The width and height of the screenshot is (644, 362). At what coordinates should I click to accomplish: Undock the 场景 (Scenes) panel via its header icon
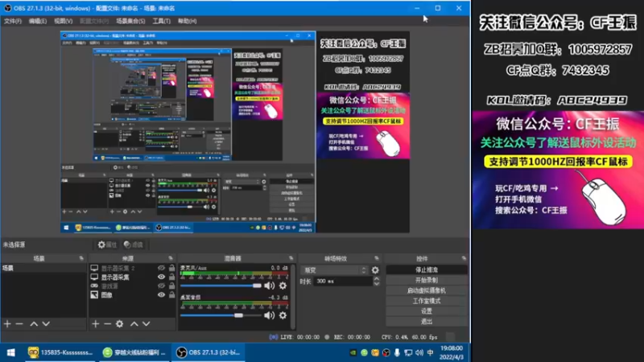[81, 258]
